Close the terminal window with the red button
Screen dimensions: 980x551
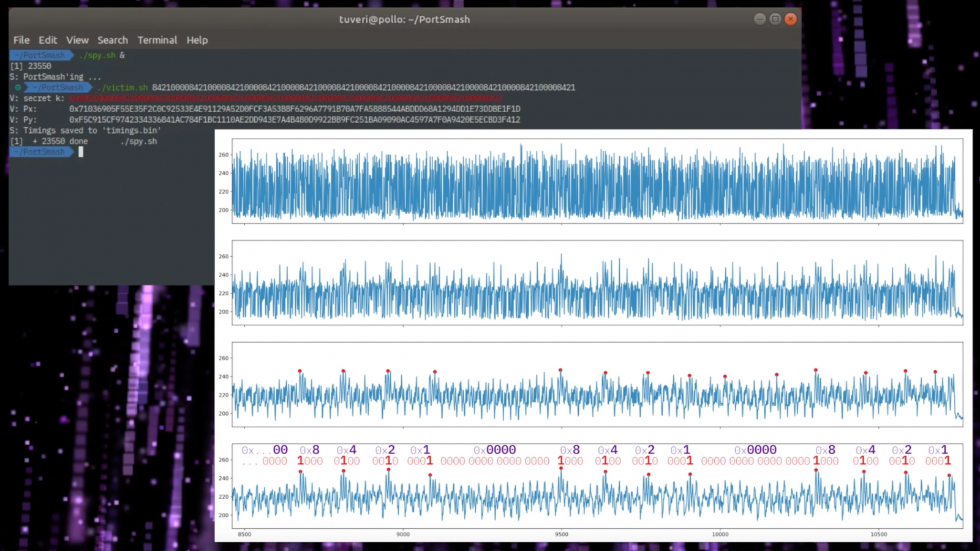(791, 19)
